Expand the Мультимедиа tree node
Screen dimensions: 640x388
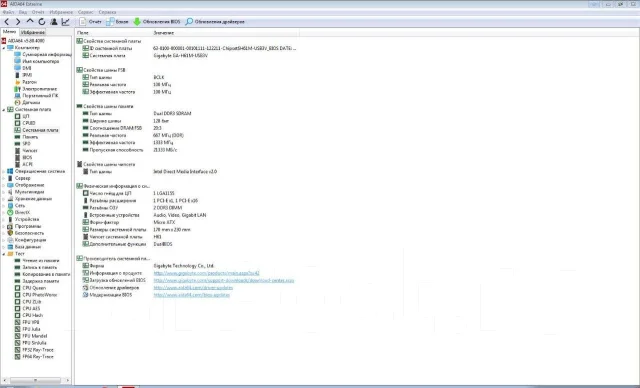click(x=4, y=192)
